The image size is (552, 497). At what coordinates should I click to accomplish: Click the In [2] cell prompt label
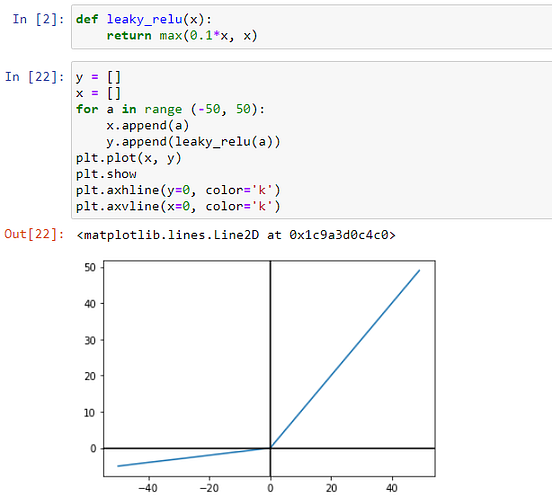point(38,19)
